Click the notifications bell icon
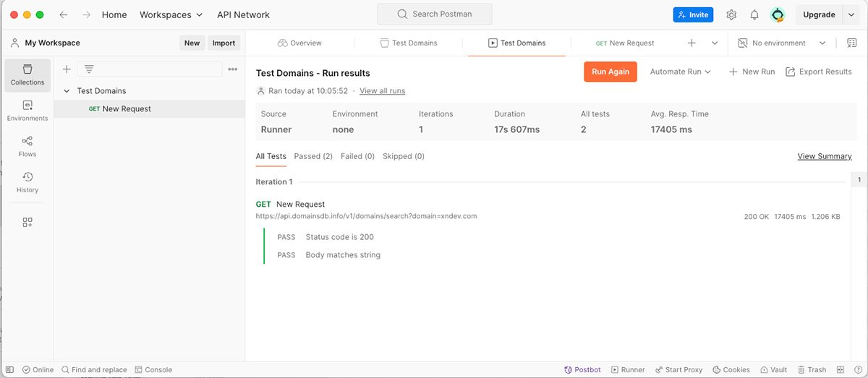 (x=754, y=14)
